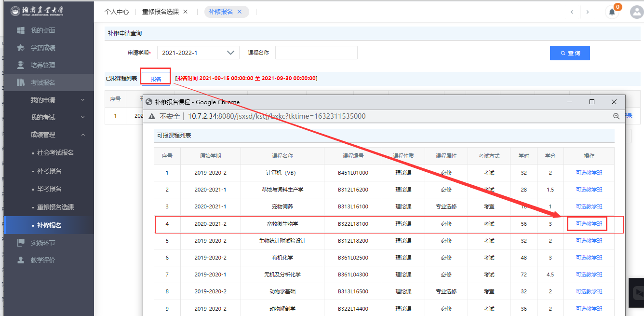Open the 申请学期 dropdown
This screenshot has width=644, height=316.
(x=198, y=53)
